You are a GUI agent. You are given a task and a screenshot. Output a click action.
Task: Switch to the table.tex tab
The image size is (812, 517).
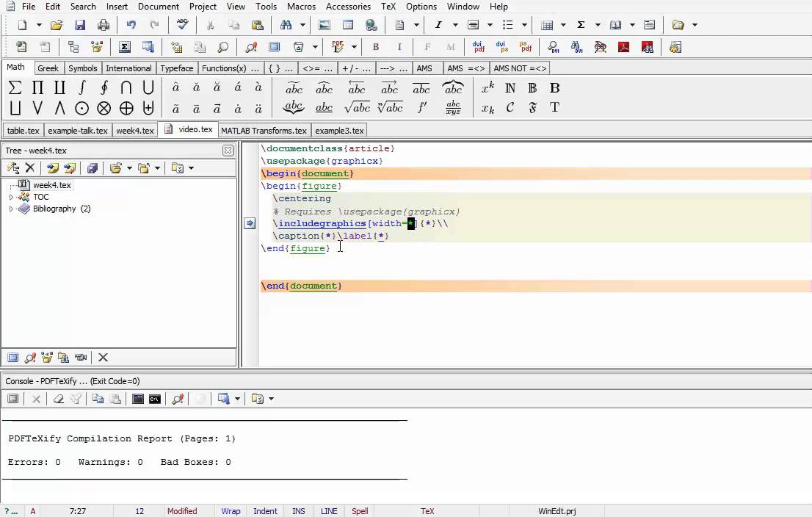23,131
